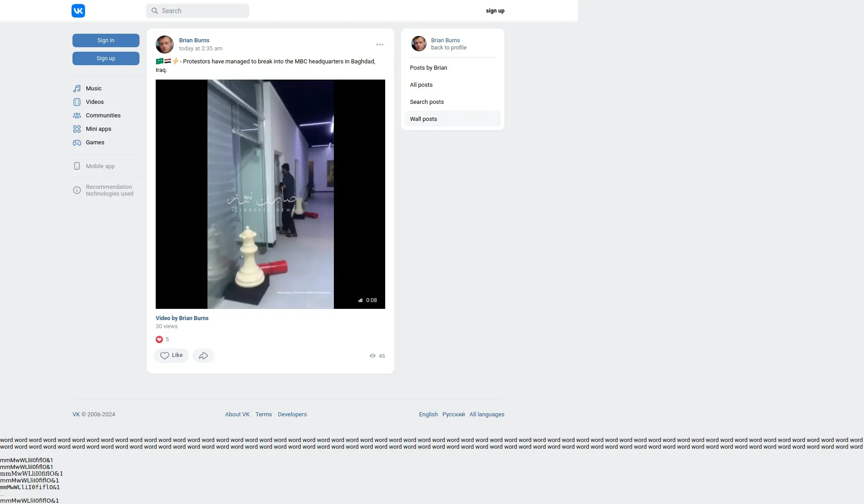
Task: Click the top Search input field
Action: click(x=198, y=11)
